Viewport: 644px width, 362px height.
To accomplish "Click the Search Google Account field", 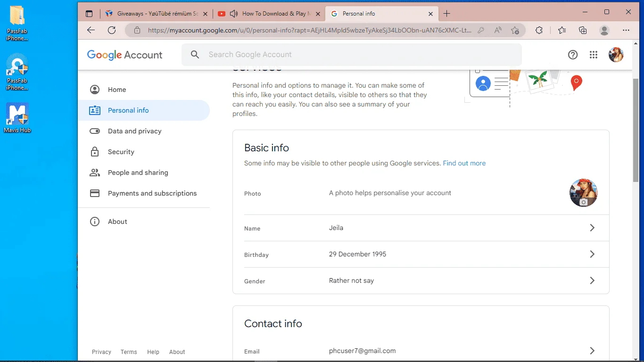I will 352,55.
